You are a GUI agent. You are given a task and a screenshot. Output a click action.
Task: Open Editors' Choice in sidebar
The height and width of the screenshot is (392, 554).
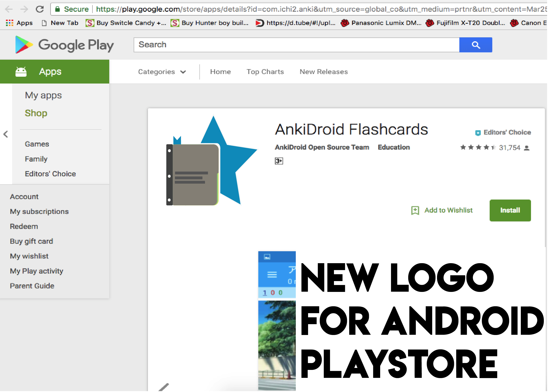click(50, 174)
